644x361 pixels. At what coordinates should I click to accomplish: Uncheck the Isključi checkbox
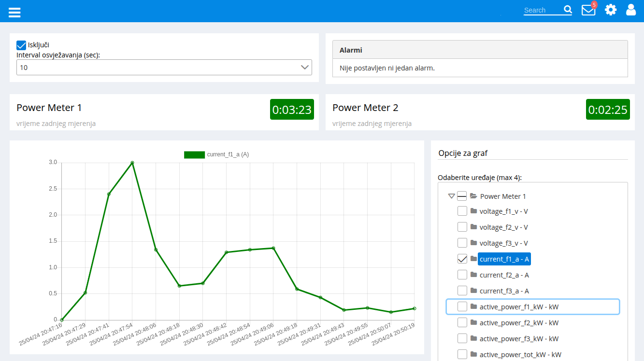pyautogui.click(x=21, y=45)
